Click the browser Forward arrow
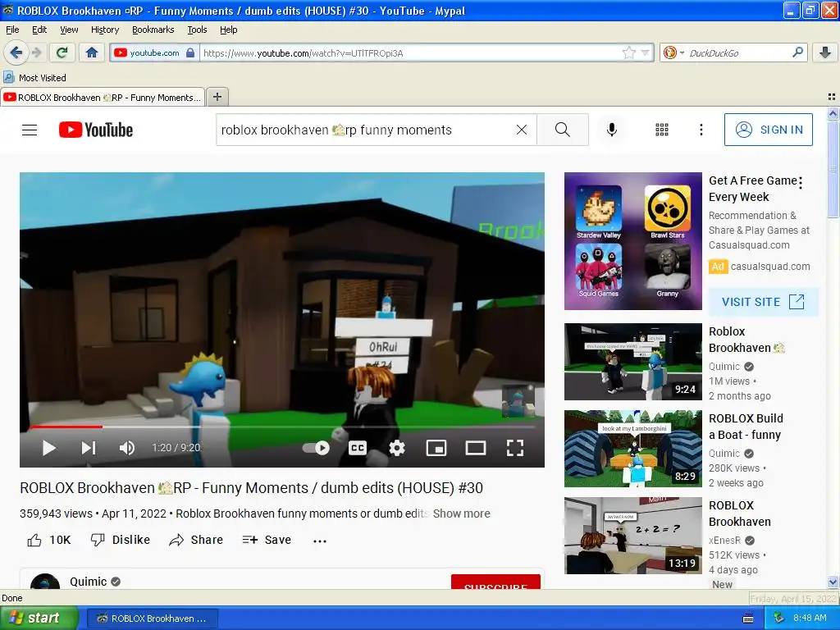Viewport: 840px width, 630px height. pyautogui.click(x=36, y=52)
